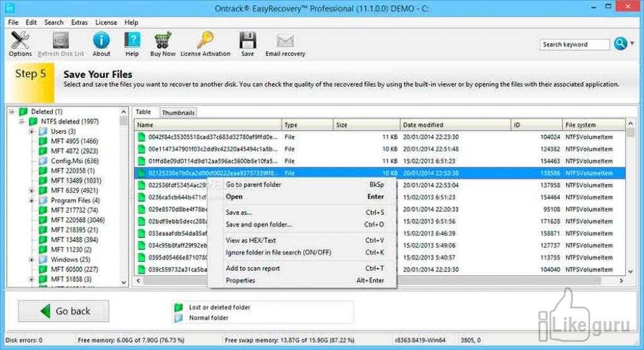644x350 pixels.
Task: Expand the Users (3) tree node
Action: pos(31,131)
